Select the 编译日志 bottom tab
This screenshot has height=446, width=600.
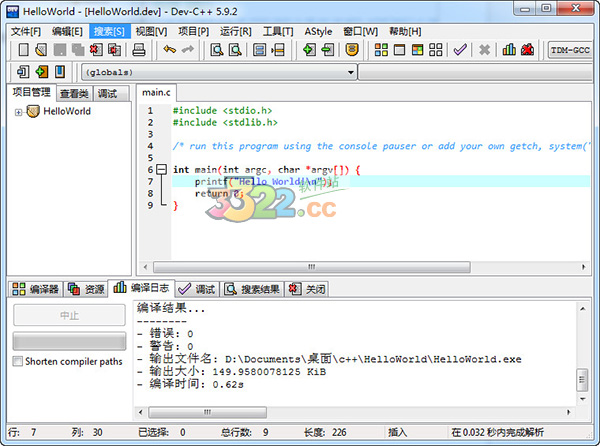(141, 288)
